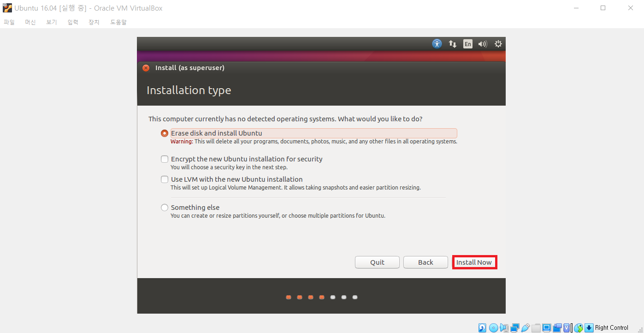Open the accessibility menu in the Ubuntu panel
Screen dimensions: 644x333
437,44
